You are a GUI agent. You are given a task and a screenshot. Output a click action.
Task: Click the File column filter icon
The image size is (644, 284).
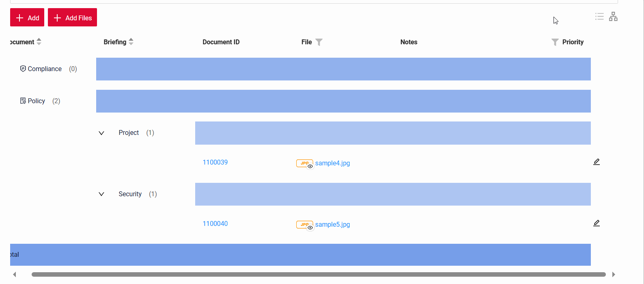tap(319, 42)
